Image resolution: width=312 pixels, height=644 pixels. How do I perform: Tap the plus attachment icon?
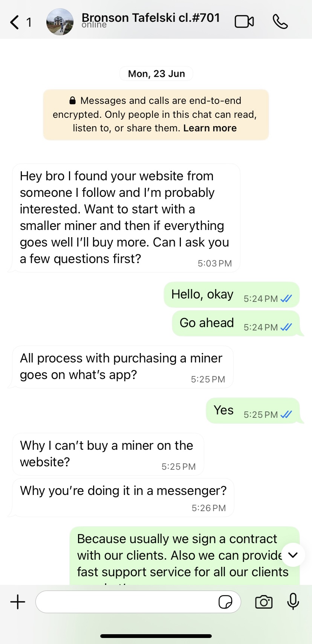[x=18, y=602]
